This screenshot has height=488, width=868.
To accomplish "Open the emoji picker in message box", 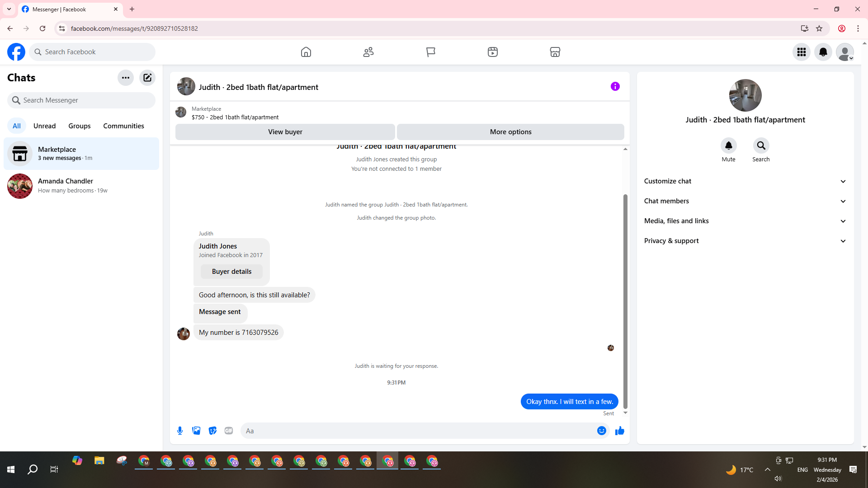I will pyautogui.click(x=601, y=431).
